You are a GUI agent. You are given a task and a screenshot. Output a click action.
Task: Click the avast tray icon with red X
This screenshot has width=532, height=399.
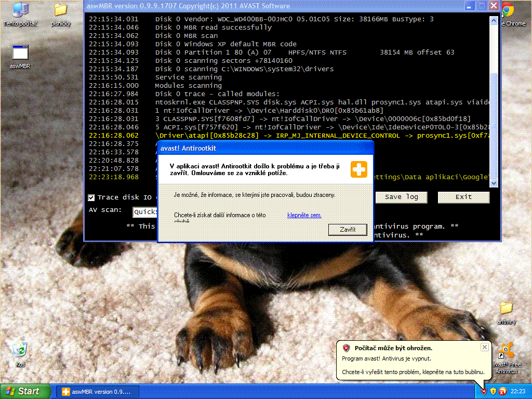[x=503, y=391]
